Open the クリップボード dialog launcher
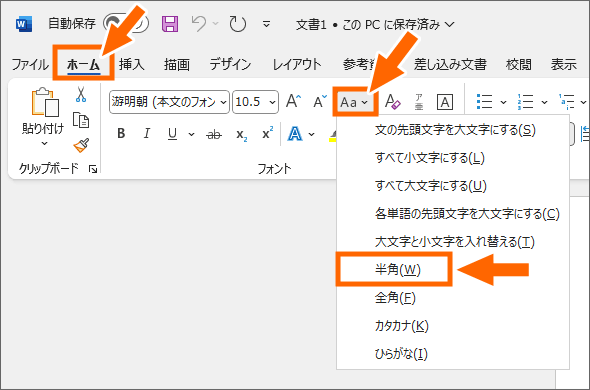Image resolution: width=590 pixels, height=390 pixels. click(x=93, y=169)
